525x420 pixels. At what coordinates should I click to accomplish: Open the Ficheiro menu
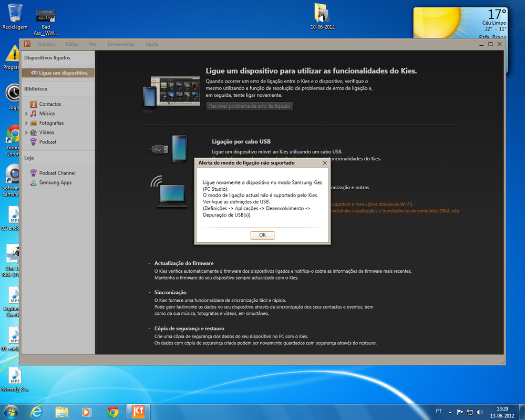click(47, 44)
